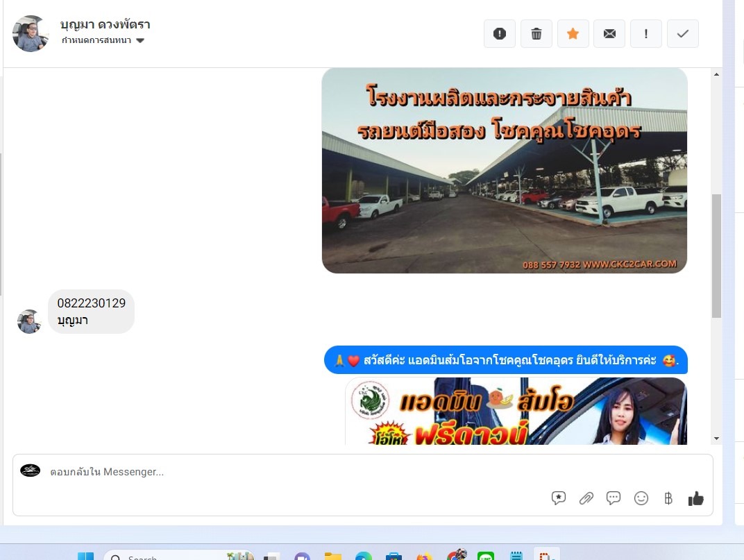Open the used-car lot banner image
This screenshot has width=744, height=560.
(505, 171)
